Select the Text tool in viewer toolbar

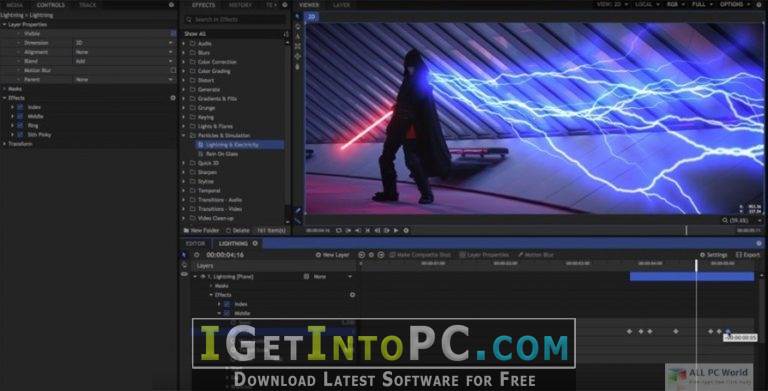298,36
